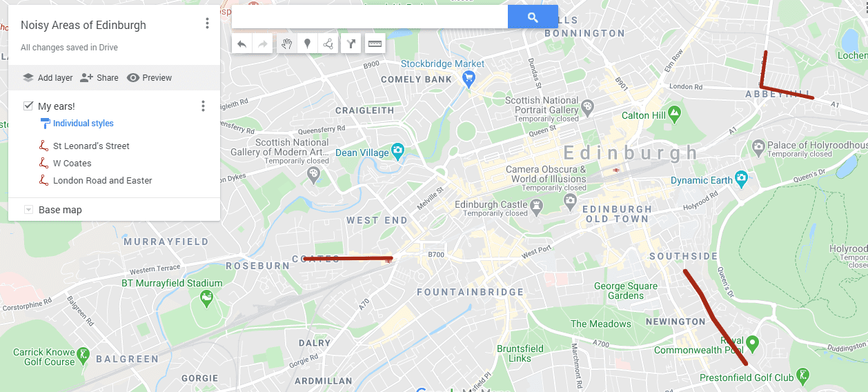The width and height of the screenshot is (868, 392).
Task: Select the draw a line tool
Action: click(328, 44)
